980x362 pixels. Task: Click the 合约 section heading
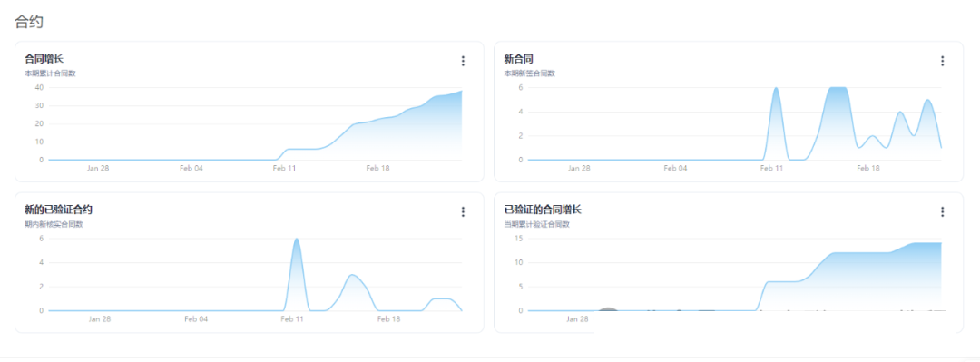29,21
